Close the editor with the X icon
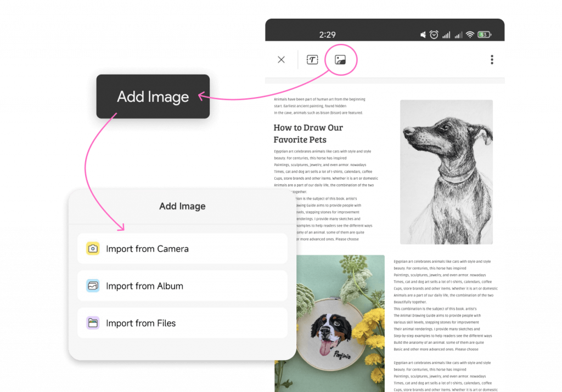The width and height of the screenshot is (562, 392). click(281, 59)
